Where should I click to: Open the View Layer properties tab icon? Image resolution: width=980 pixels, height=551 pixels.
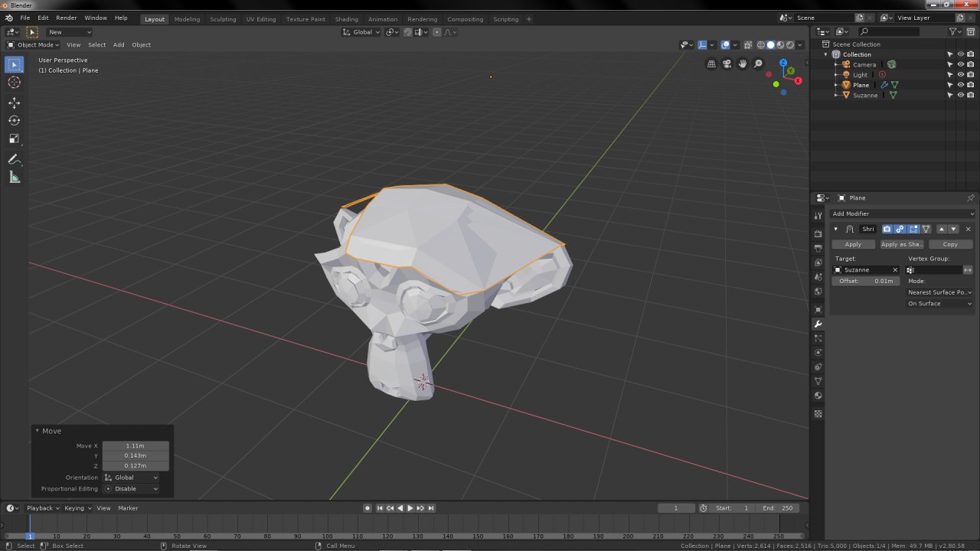(x=818, y=262)
